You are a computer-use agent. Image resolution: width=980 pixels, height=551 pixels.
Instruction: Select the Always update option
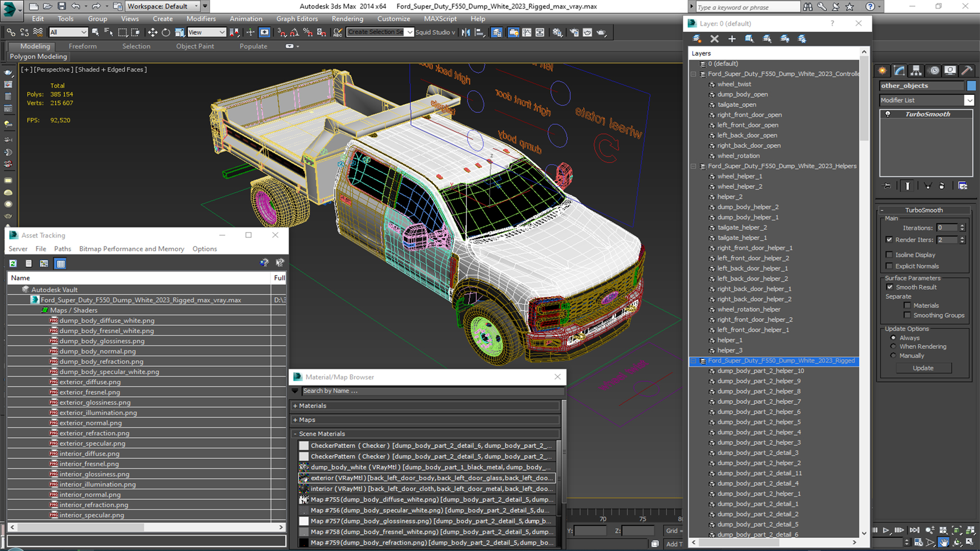coord(893,338)
